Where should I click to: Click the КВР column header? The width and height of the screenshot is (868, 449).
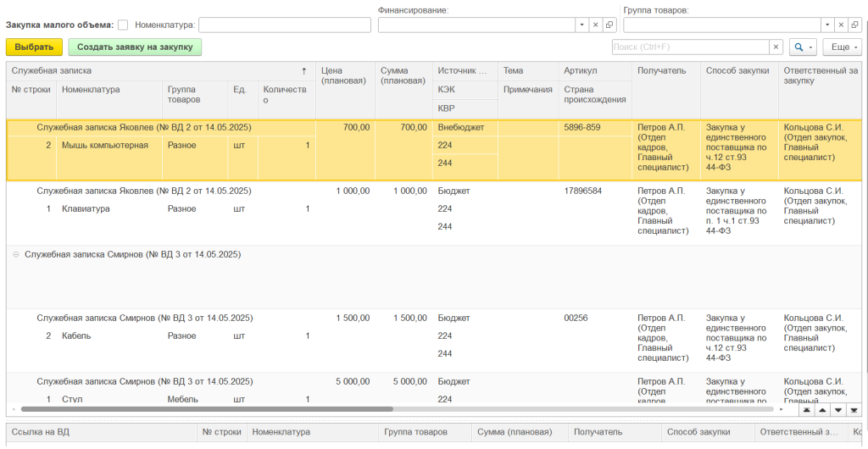pos(465,108)
